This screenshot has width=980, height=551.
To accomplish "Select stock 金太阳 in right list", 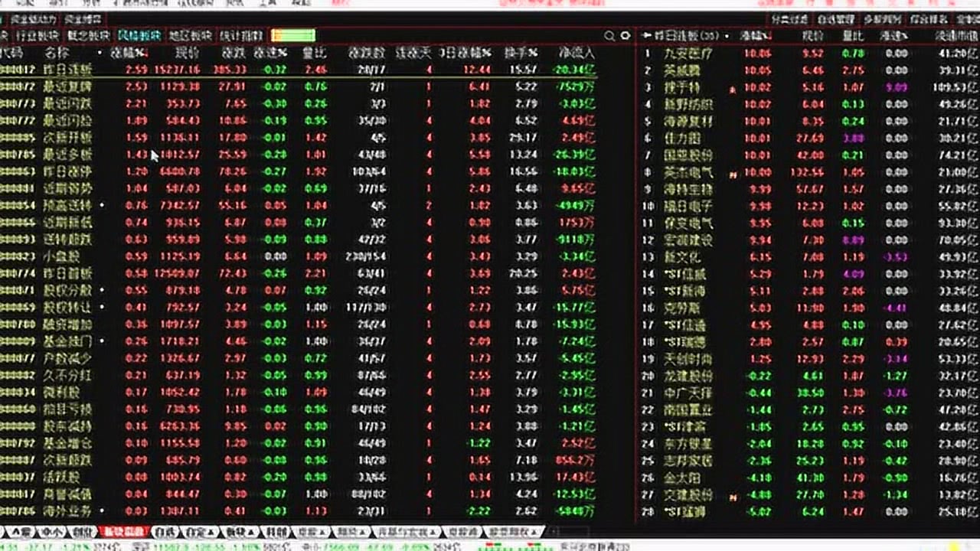I will point(681,478).
